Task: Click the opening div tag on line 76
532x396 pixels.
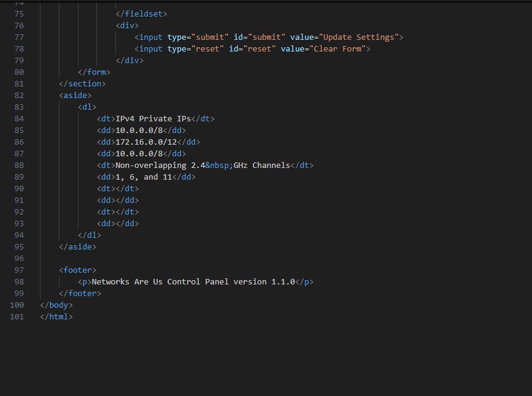Action: pos(127,25)
